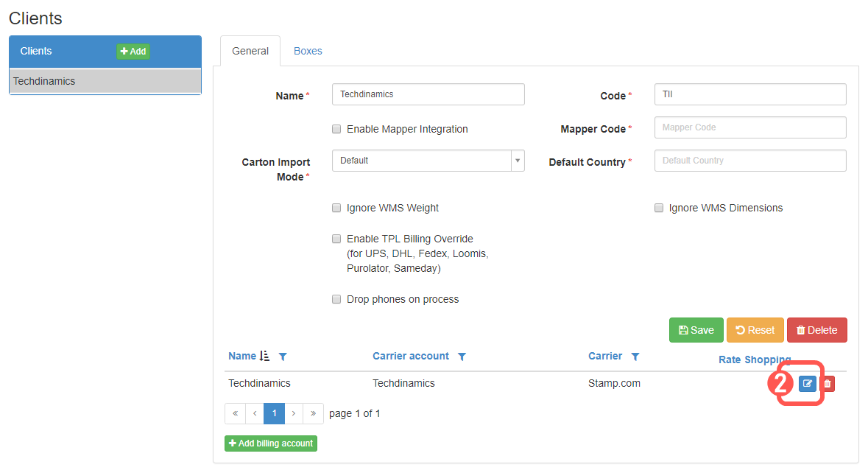This screenshot has width=868, height=470.
Task: Save the client settings
Action: 696,330
